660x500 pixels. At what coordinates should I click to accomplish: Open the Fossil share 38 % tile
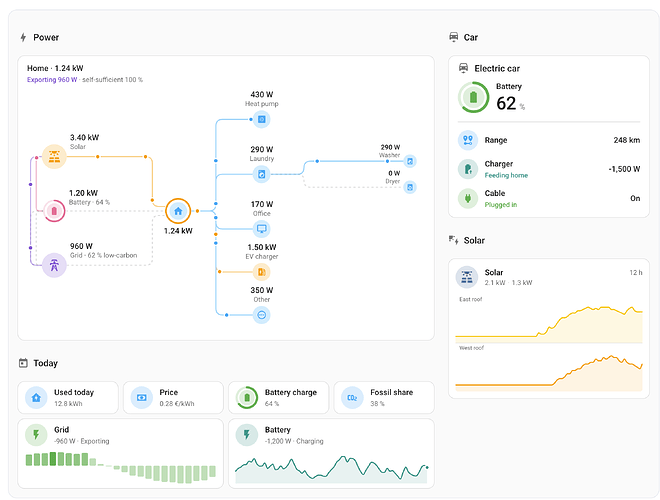coord(384,397)
